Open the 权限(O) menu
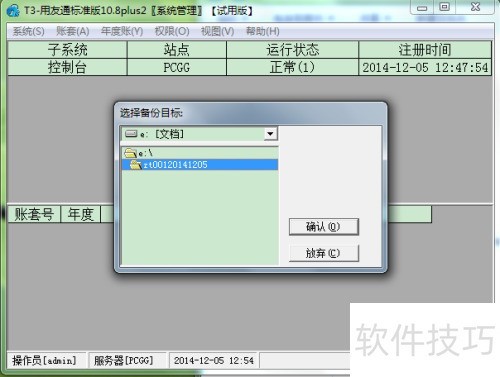The image size is (500, 377). pyautogui.click(x=172, y=32)
